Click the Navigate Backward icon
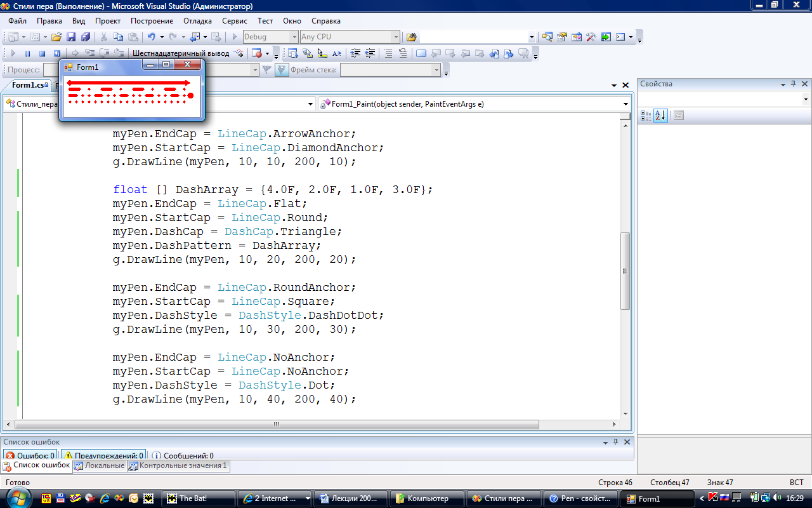This screenshot has height=508, width=812. [x=194, y=37]
